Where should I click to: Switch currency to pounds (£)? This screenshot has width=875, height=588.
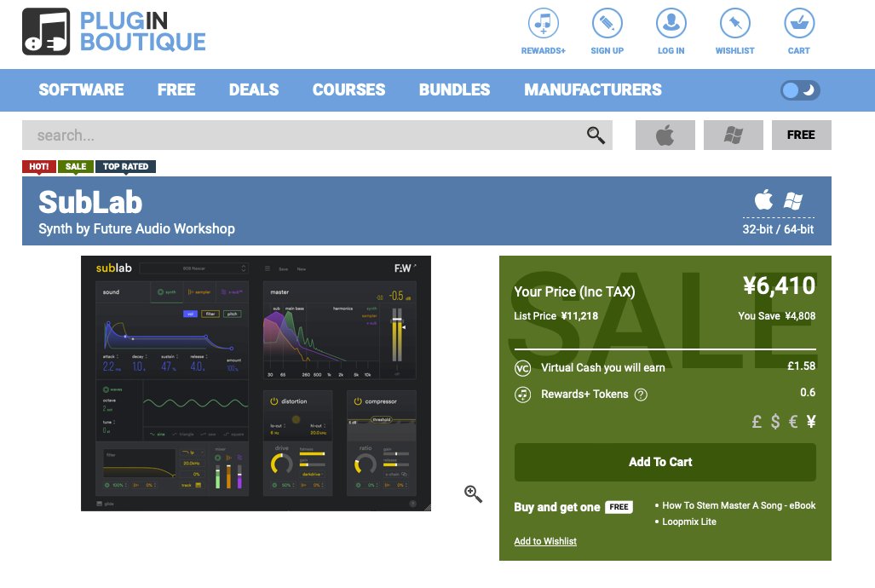[x=757, y=422]
